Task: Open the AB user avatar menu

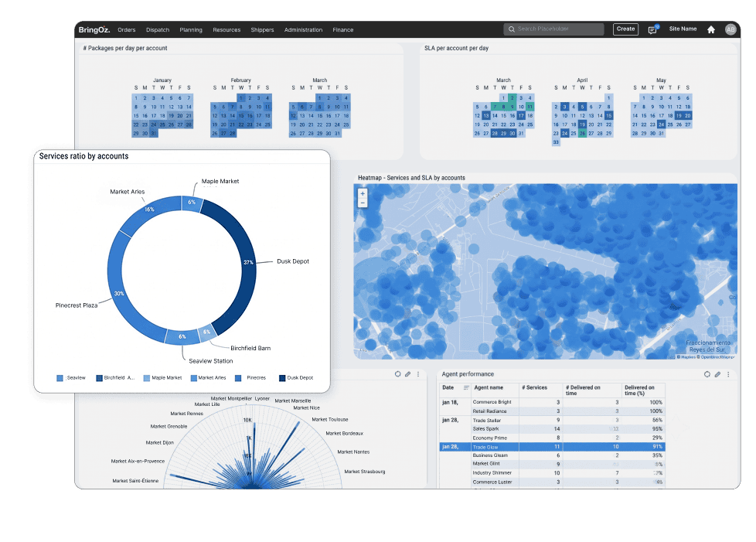Action: (730, 29)
